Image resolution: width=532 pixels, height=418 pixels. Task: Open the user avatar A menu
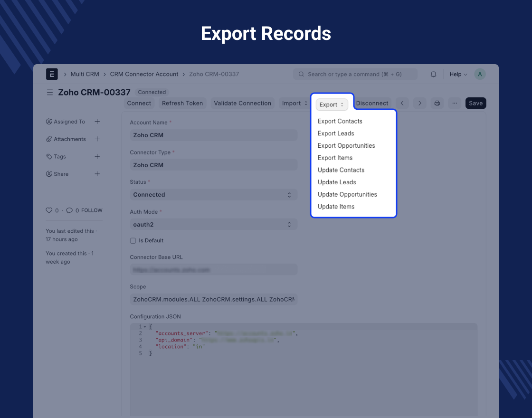tap(480, 74)
